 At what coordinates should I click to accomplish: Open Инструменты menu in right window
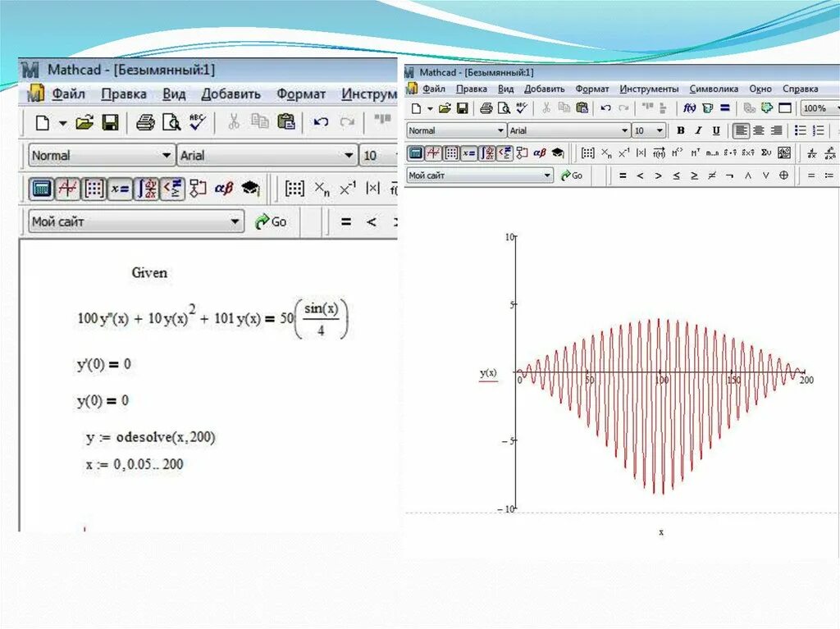click(649, 89)
